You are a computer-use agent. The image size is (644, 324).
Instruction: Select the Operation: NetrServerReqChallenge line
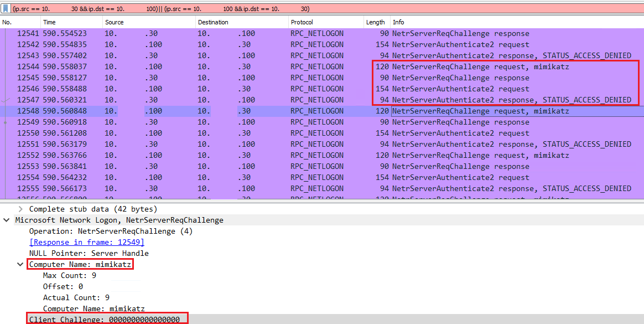111,231
